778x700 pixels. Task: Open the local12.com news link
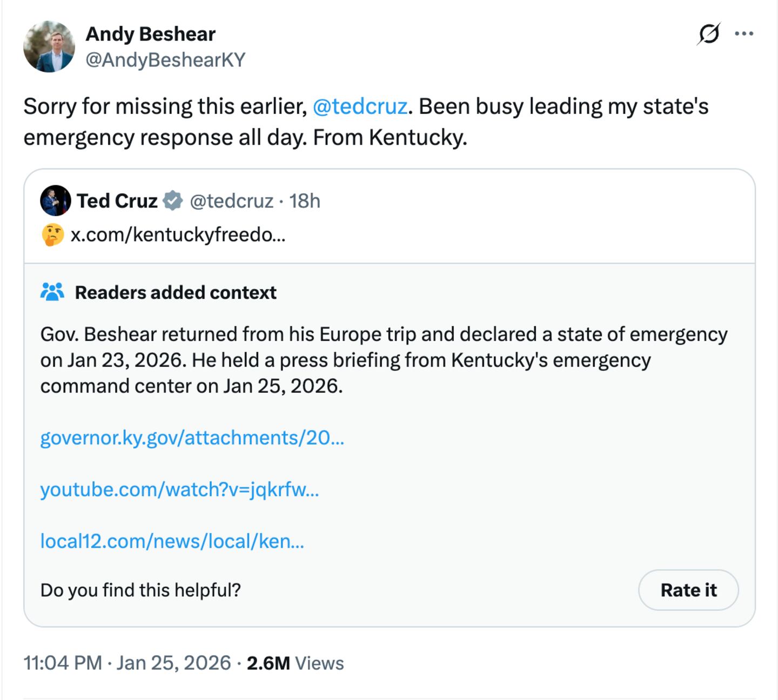pyautogui.click(x=173, y=540)
